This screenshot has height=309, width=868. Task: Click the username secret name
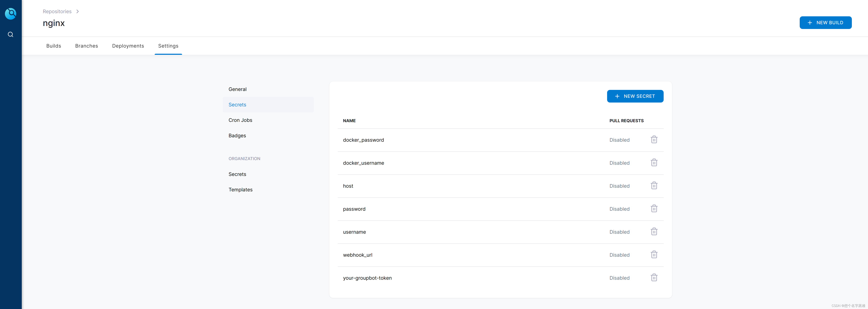click(x=354, y=232)
